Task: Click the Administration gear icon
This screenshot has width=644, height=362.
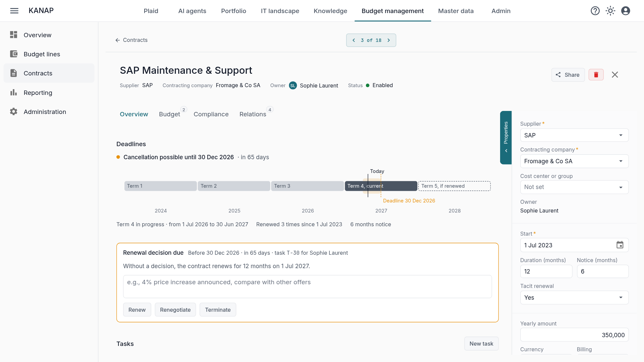Action: pyautogui.click(x=13, y=112)
